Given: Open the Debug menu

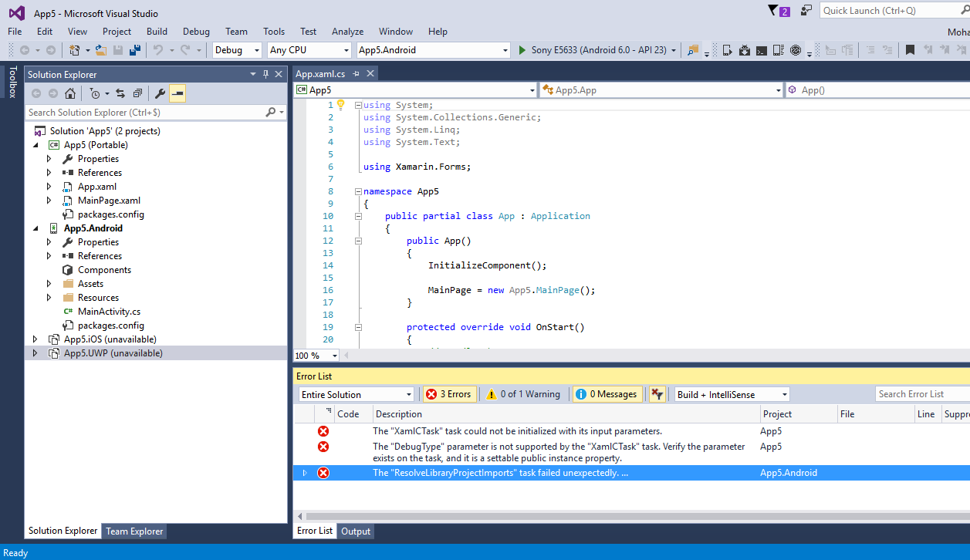Looking at the screenshot, I should 196,32.
